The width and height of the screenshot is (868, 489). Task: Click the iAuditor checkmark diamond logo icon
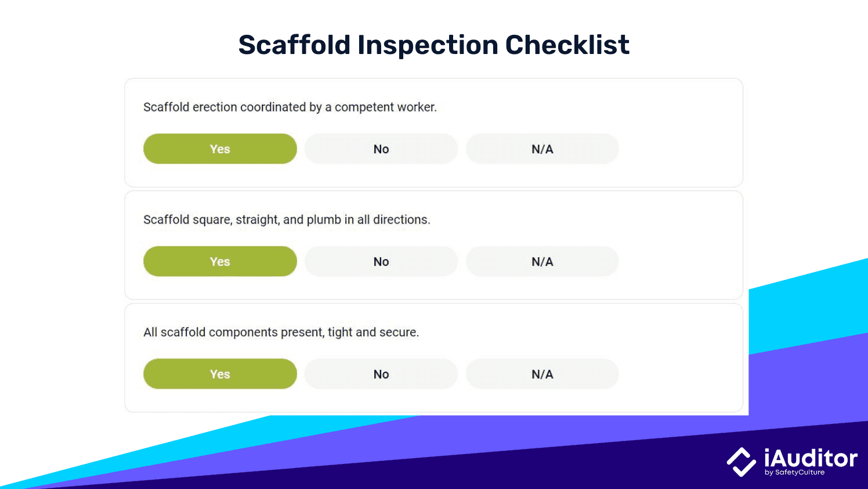[x=741, y=462]
